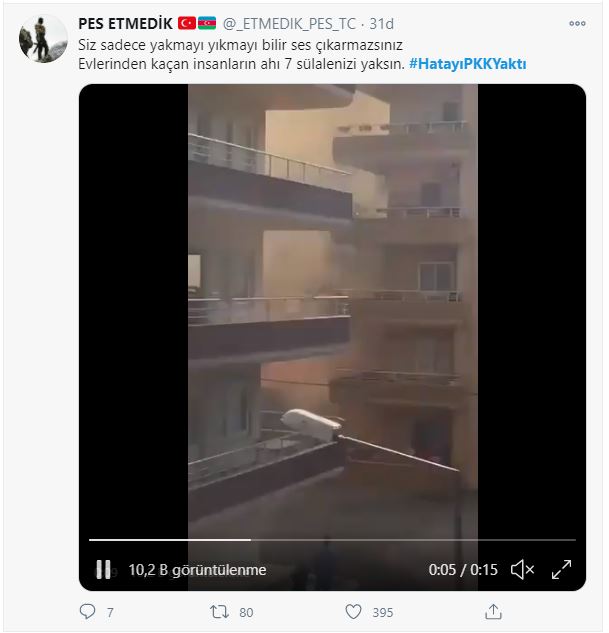Expand video to fullscreen
The image size is (609, 633).
561,570
